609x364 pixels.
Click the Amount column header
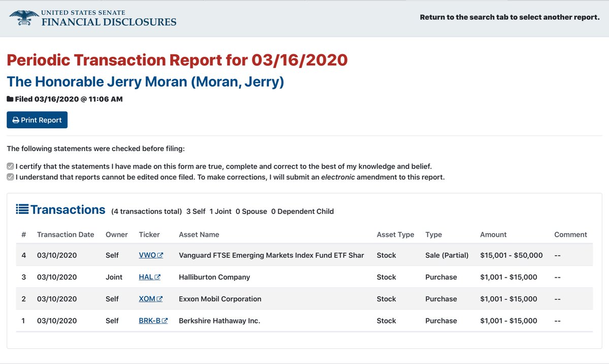493,235
